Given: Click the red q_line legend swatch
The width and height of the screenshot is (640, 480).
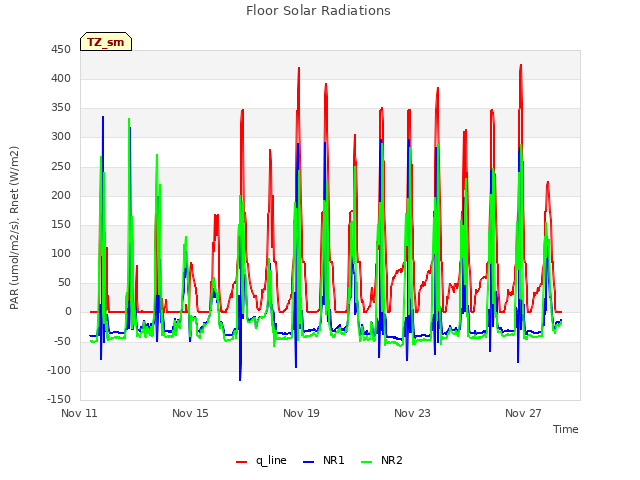Looking at the screenshot, I should [242, 462].
